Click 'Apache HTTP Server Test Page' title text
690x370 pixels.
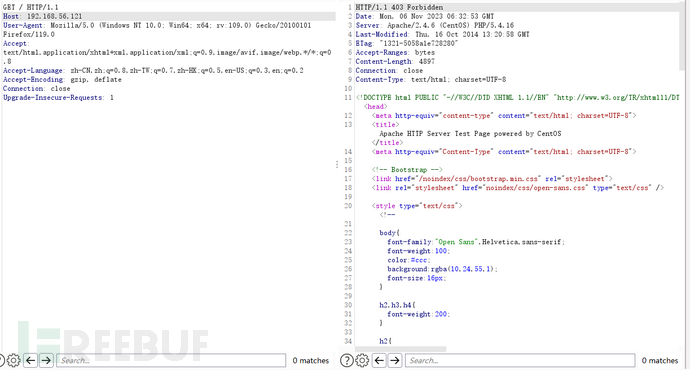(470, 134)
